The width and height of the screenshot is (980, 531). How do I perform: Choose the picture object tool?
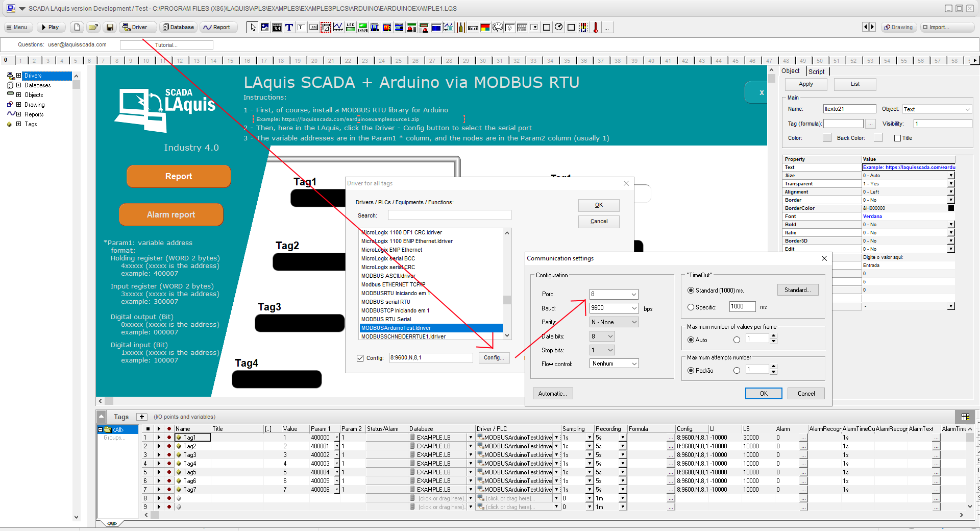click(x=265, y=27)
